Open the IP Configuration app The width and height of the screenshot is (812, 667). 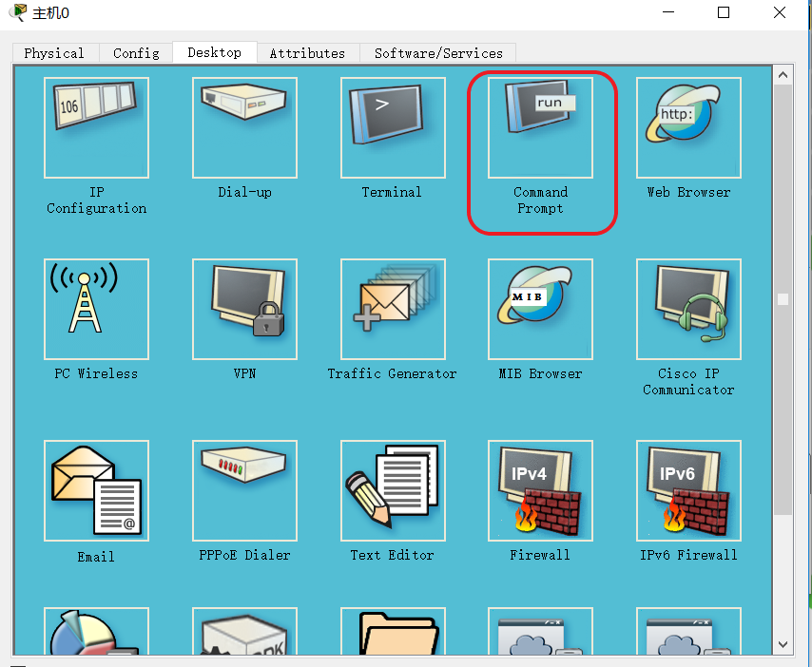click(x=96, y=128)
